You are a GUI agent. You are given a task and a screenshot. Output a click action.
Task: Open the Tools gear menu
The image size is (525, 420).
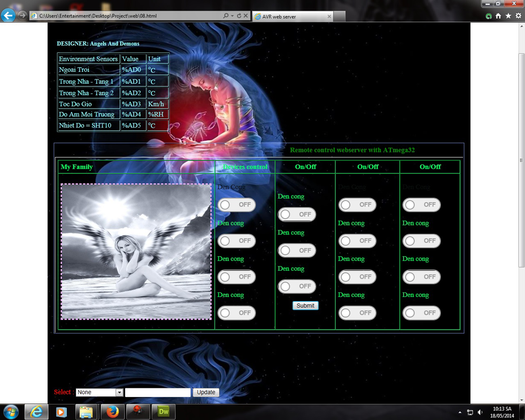(518, 16)
